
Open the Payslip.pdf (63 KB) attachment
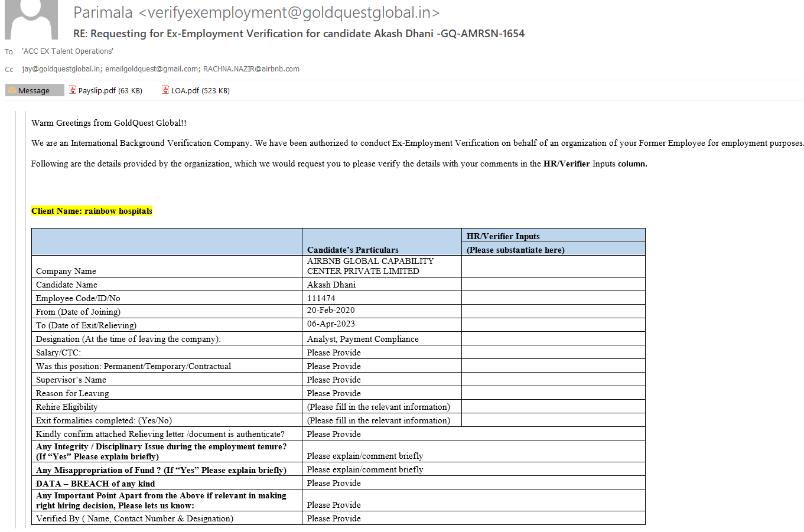click(x=110, y=90)
